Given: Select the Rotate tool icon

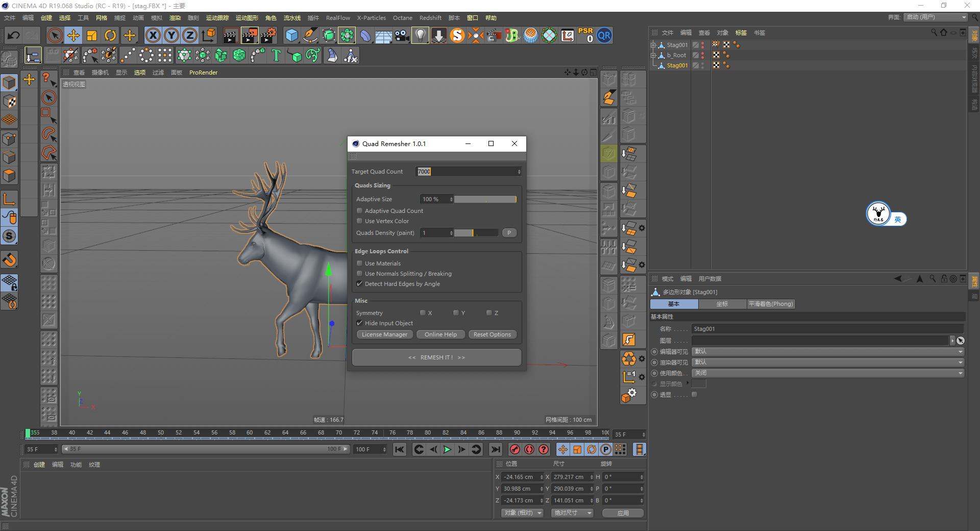Looking at the screenshot, I should [x=110, y=35].
